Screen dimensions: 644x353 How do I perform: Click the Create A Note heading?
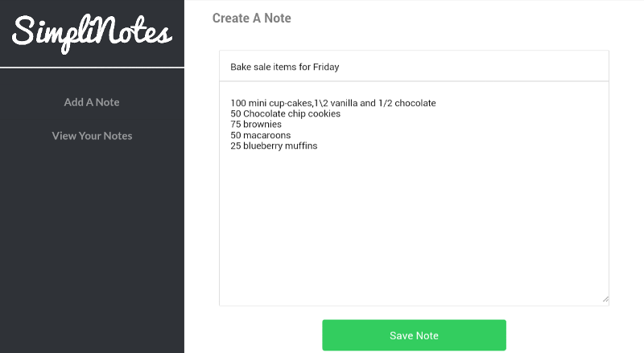[x=251, y=18]
